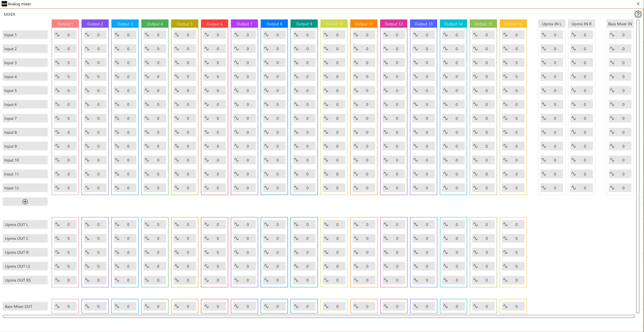Toggle phase icon for Input 1 Output 1
The image size is (644, 332).
57,35
